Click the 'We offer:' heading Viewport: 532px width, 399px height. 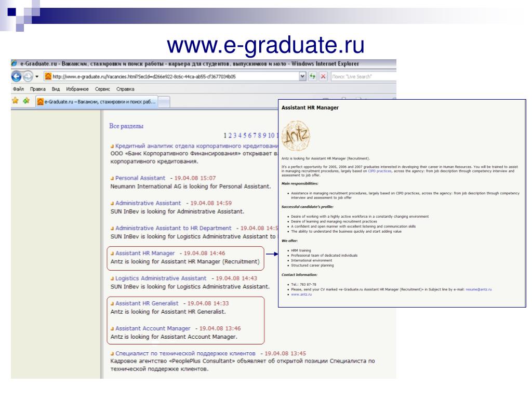click(289, 241)
